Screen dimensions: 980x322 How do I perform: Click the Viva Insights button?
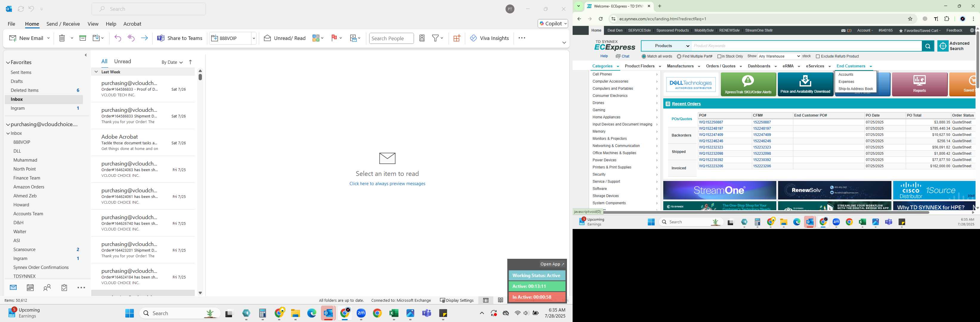(489, 38)
